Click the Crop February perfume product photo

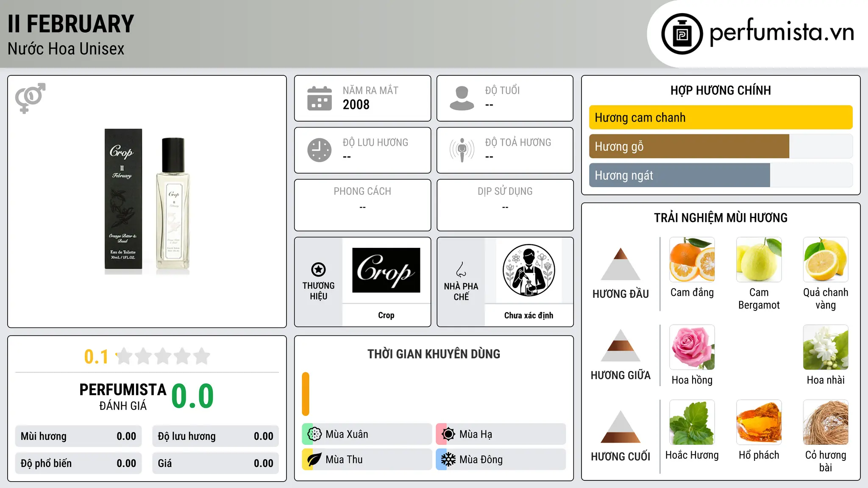pos(147,202)
